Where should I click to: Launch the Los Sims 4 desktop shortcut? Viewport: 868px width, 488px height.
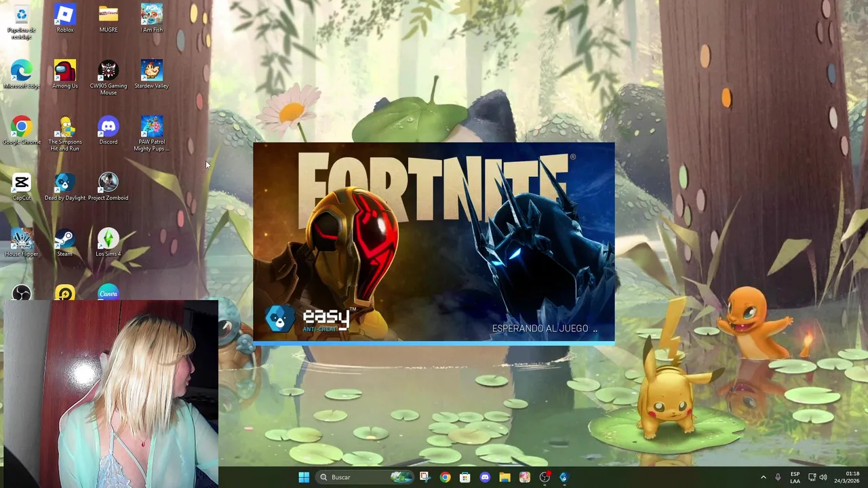click(x=108, y=243)
